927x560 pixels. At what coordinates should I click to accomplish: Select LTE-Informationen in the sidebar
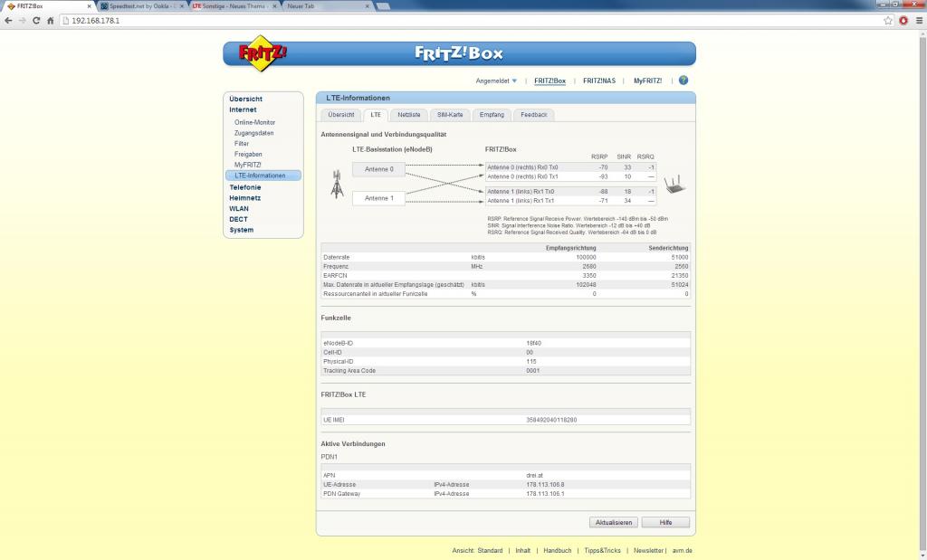[x=263, y=176]
